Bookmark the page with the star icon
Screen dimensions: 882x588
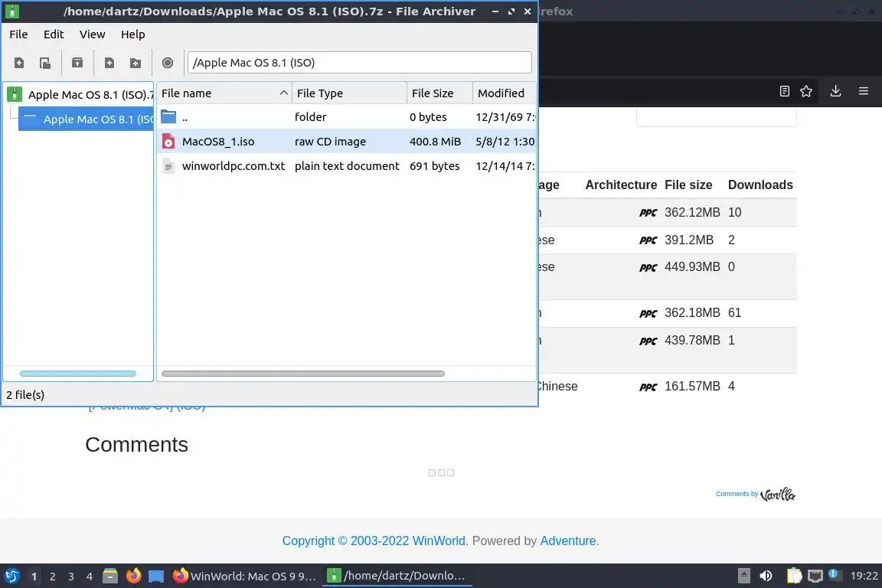click(x=806, y=91)
